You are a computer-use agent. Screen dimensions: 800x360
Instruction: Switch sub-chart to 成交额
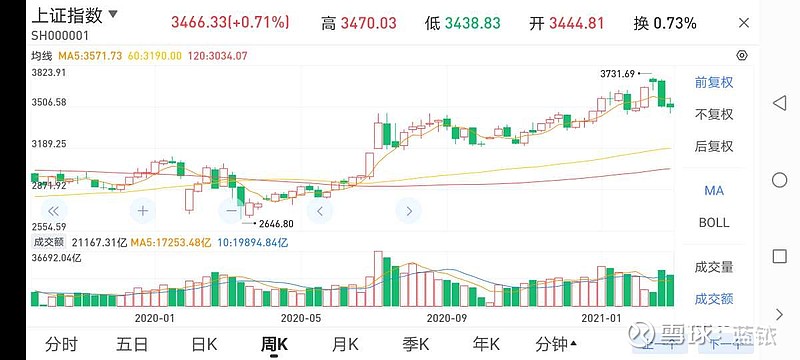tap(714, 299)
